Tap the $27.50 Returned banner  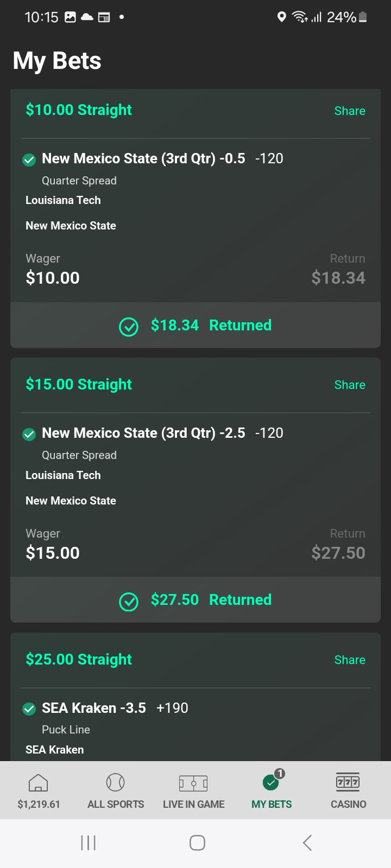(x=195, y=600)
